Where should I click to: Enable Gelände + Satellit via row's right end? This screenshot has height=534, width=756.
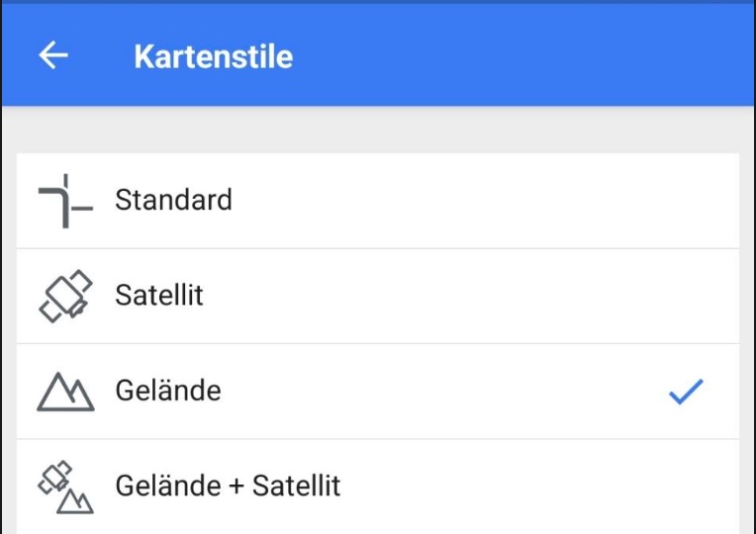[686, 487]
